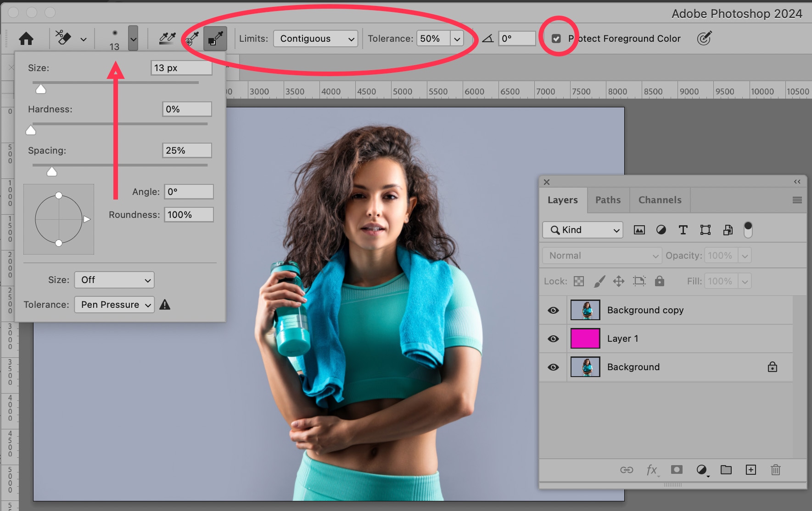Switch to the Paths tab

[608, 200]
